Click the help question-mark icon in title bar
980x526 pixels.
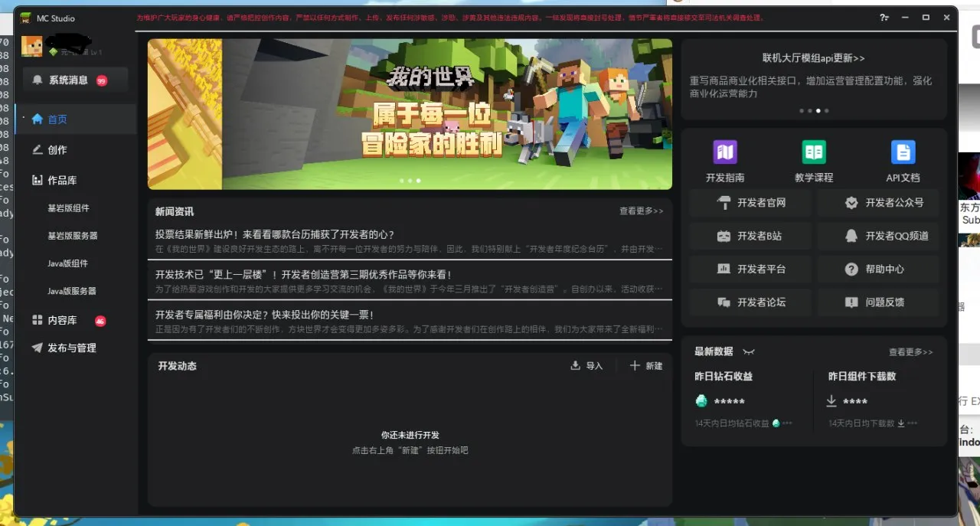tap(882, 17)
